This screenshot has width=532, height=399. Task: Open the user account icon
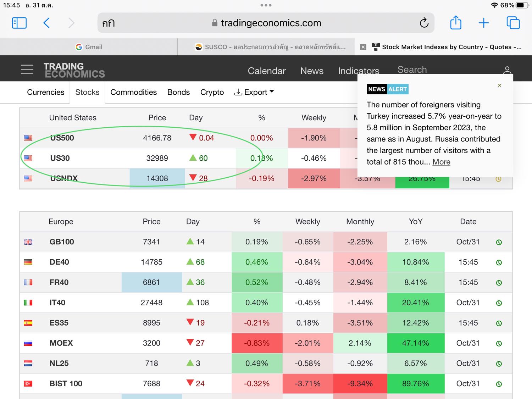point(507,70)
